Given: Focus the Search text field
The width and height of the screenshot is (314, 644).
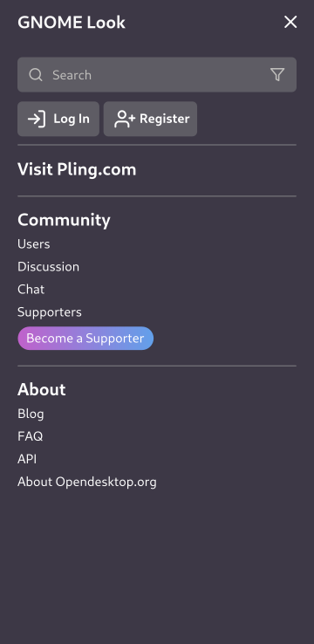Looking at the screenshot, I should 157,75.
